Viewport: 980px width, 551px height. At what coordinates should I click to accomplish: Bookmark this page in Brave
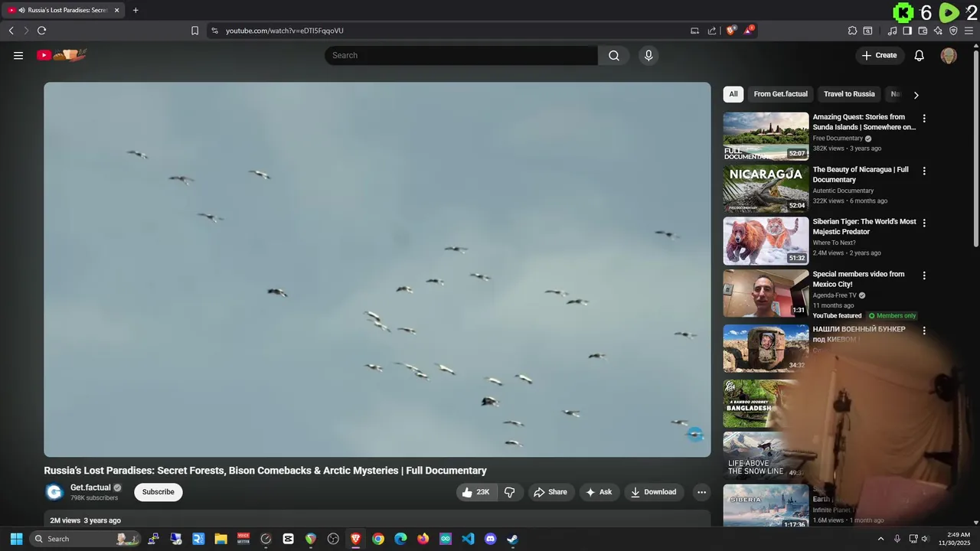(194, 31)
